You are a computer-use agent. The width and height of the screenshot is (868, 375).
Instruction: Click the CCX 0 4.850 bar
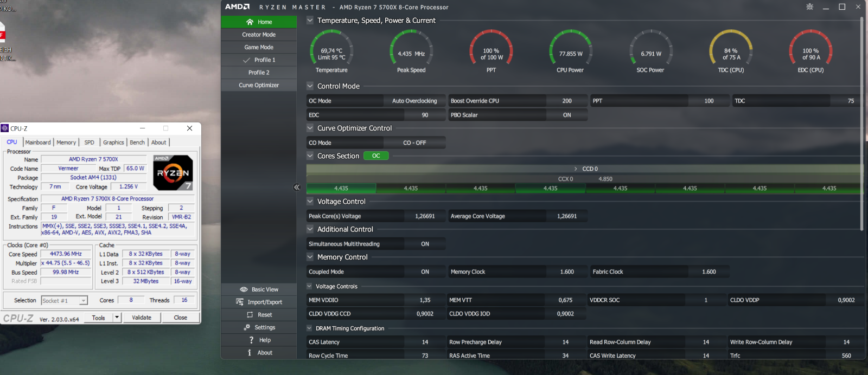[585, 179]
